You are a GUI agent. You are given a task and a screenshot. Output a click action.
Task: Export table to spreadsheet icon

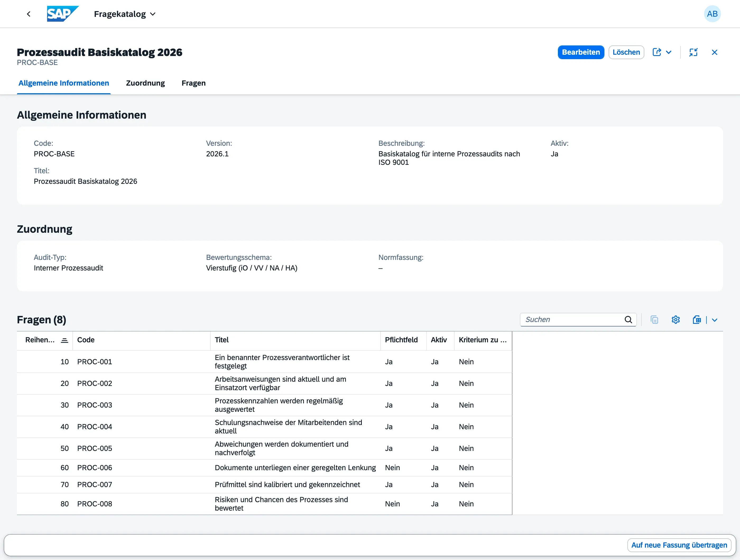(697, 320)
